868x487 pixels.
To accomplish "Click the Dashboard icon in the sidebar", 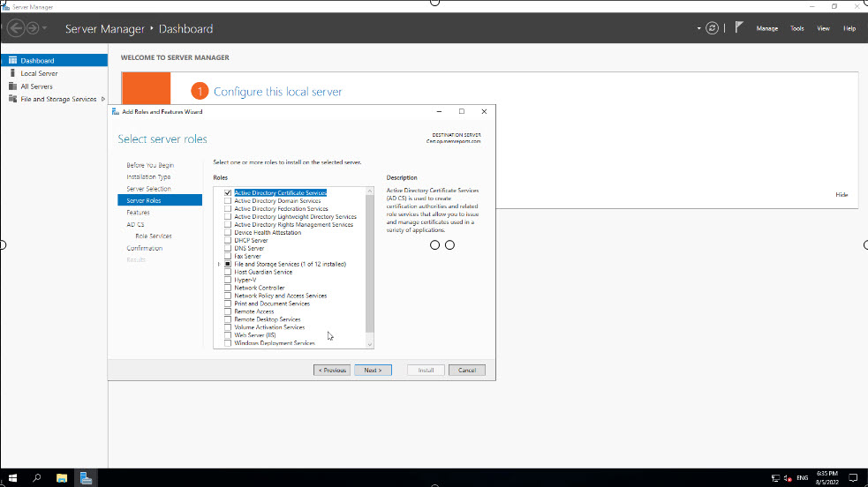I will [x=12, y=60].
